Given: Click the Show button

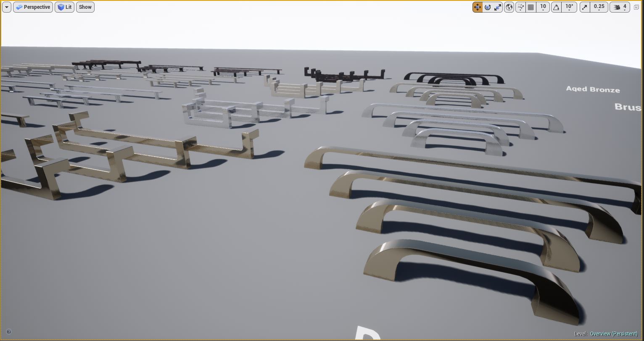Looking at the screenshot, I should click(85, 7).
